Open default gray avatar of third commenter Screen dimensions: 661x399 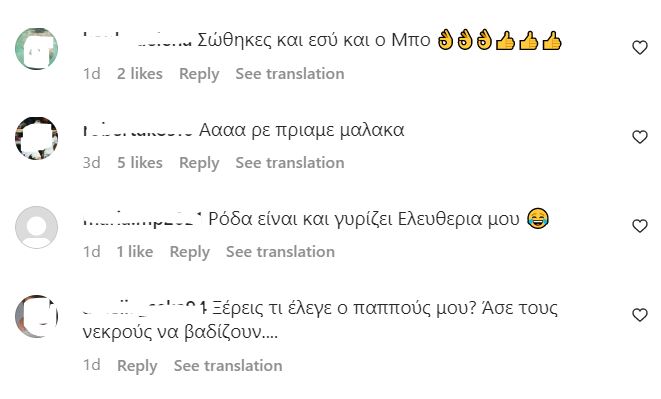click(36, 227)
